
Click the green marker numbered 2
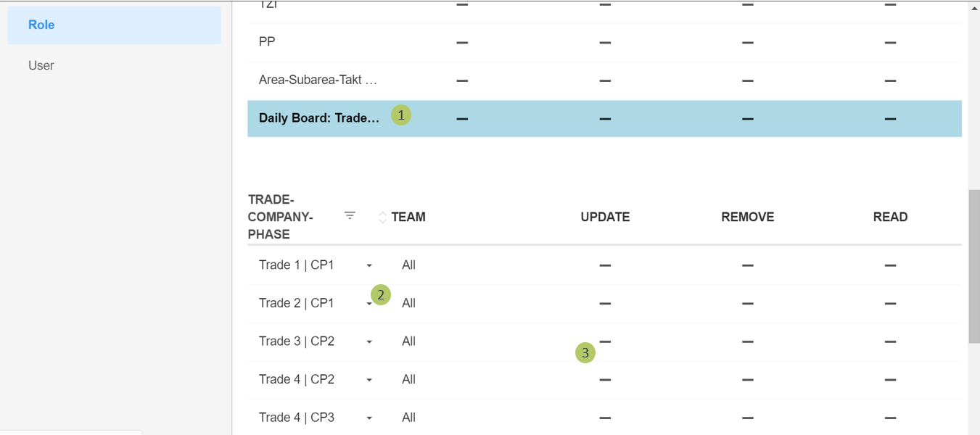click(381, 294)
